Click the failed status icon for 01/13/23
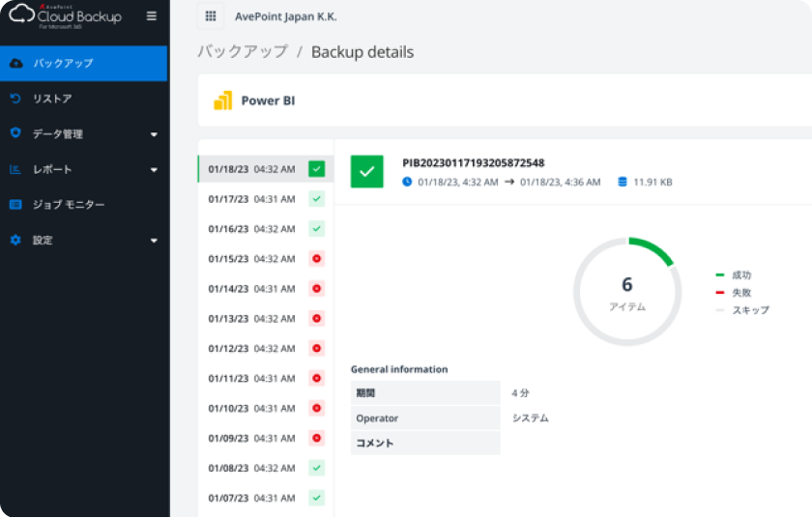Screen dimensions: 812x518 pos(316,318)
